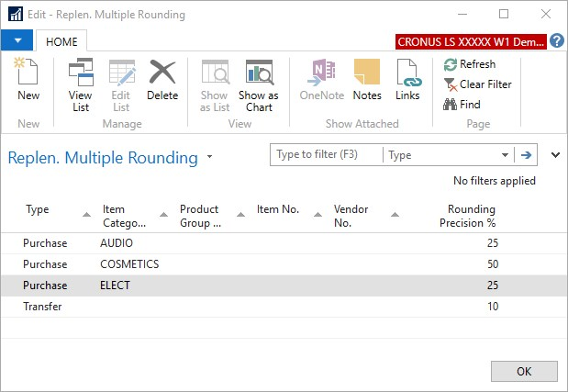Open the blue application menu dropdown
The image size is (568, 392).
point(17,40)
